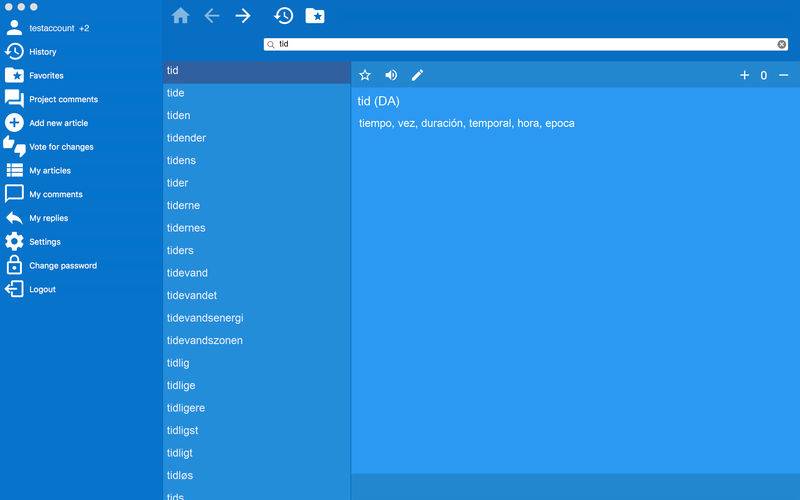The width and height of the screenshot is (800, 500).
Task: Star the 'tid' article as favorite
Action: (365, 75)
